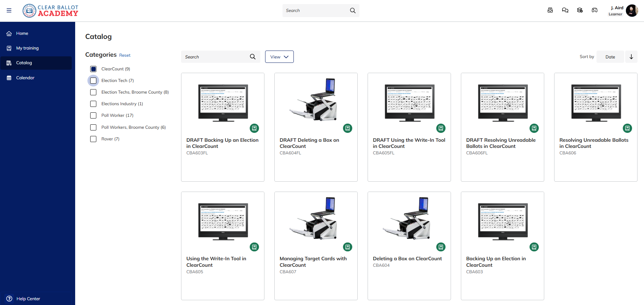Toggle the hamburger navigation menu
This screenshot has height=305, width=644.
pyautogui.click(x=9, y=11)
